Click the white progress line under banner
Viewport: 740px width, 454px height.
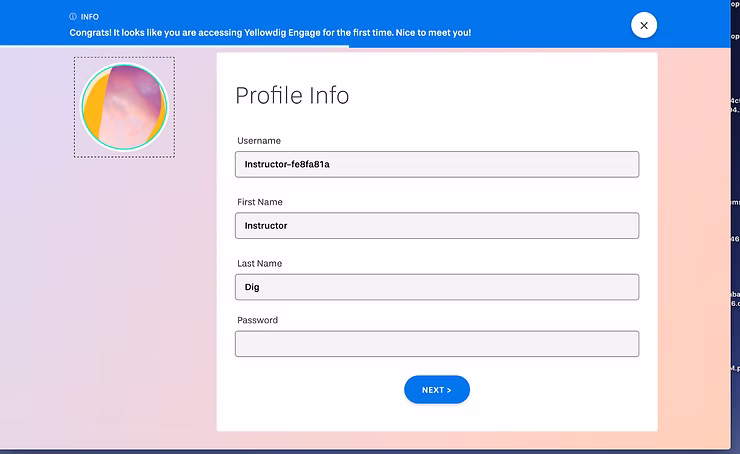(x=175, y=47)
